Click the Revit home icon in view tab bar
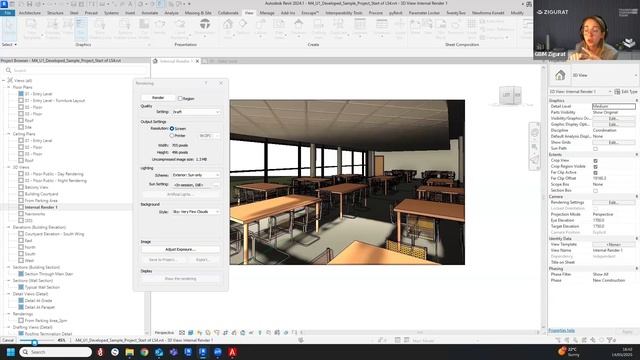The width and height of the screenshot is (640, 360). [155, 61]
